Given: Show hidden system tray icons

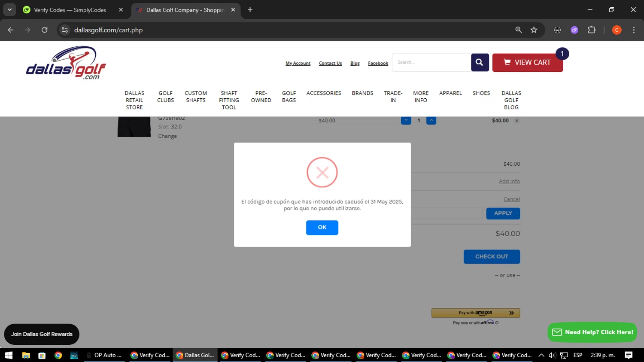Looking at the screenshot, I should pyautogui.click(x=541, y=355).
